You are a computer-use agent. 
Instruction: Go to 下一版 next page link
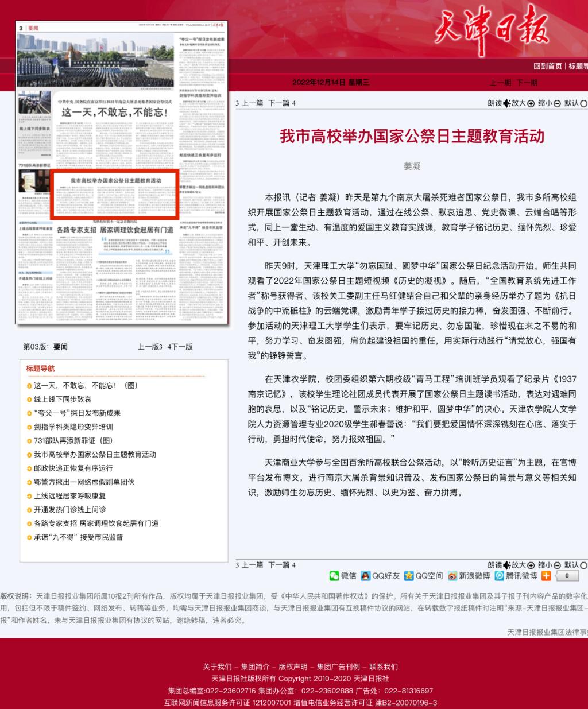(x=183, y=347)
